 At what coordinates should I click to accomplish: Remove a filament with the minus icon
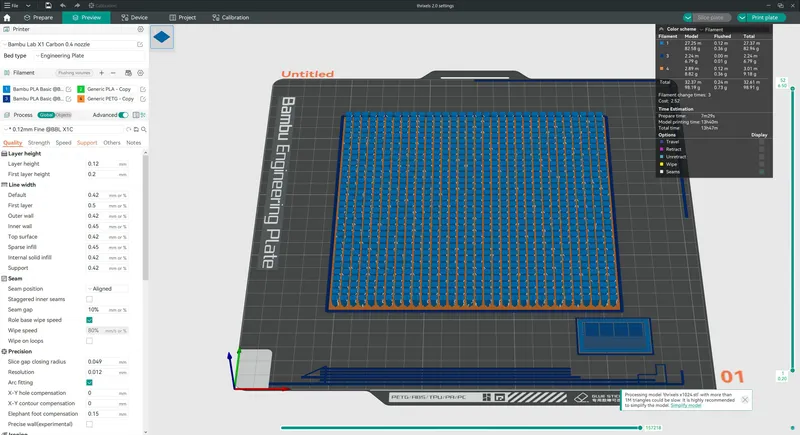(113, 73)
